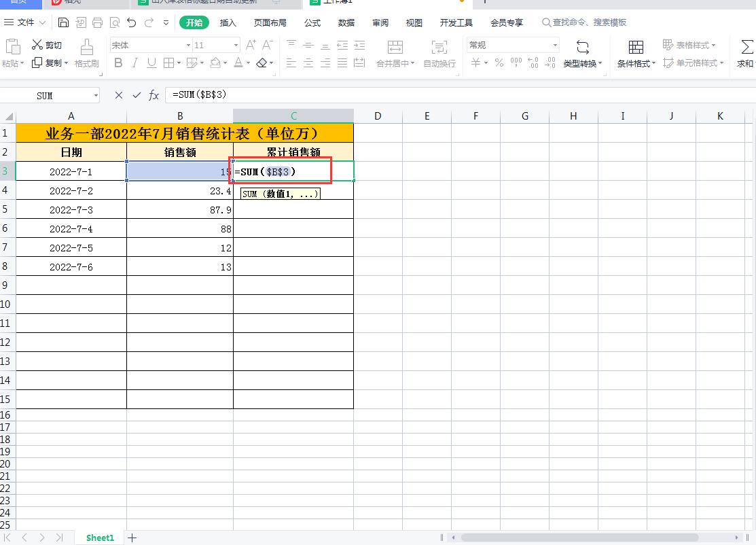Click the Select All corner triangle
Viewport: 756px width, 545px height.
9,116
